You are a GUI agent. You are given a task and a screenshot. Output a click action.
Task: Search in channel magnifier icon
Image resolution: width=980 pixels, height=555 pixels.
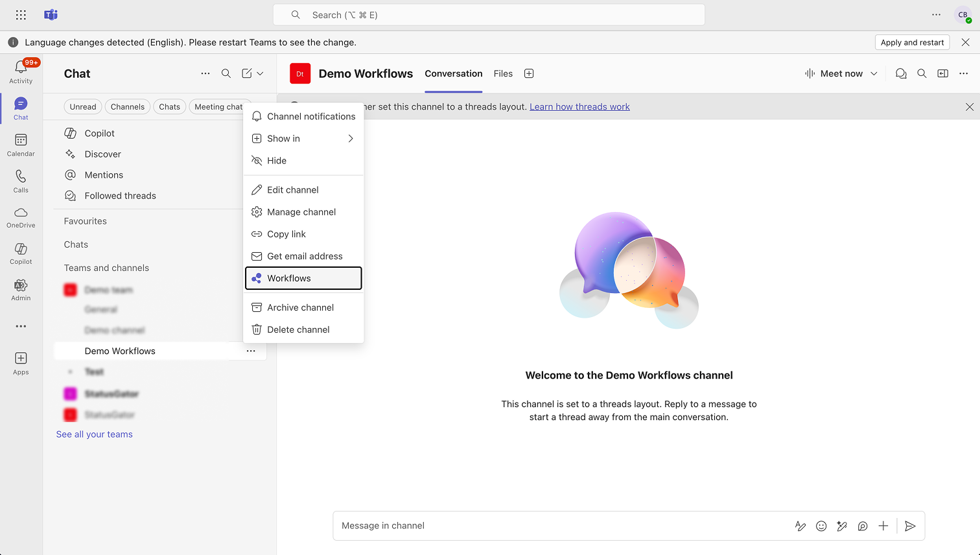point(922,73)
